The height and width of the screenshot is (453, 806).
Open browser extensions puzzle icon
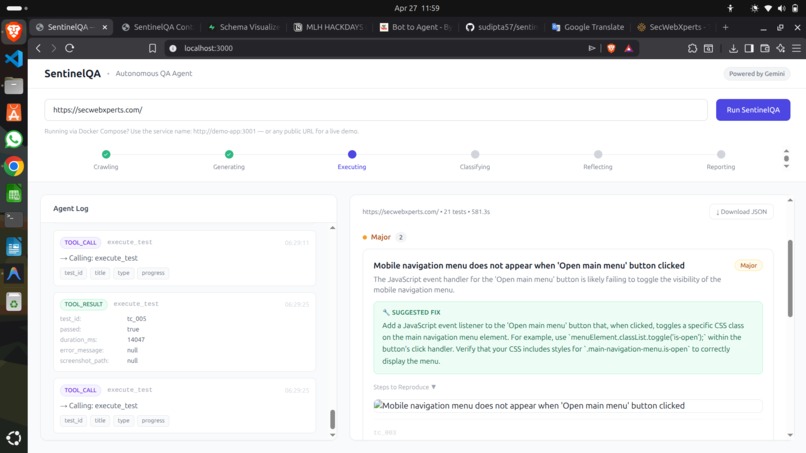tap(692, 48)
